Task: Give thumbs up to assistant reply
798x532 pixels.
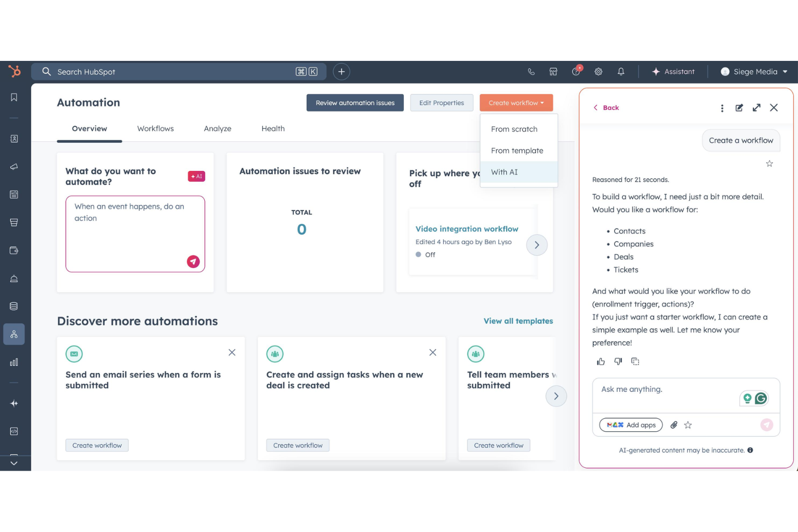Action: coord(601,362)
